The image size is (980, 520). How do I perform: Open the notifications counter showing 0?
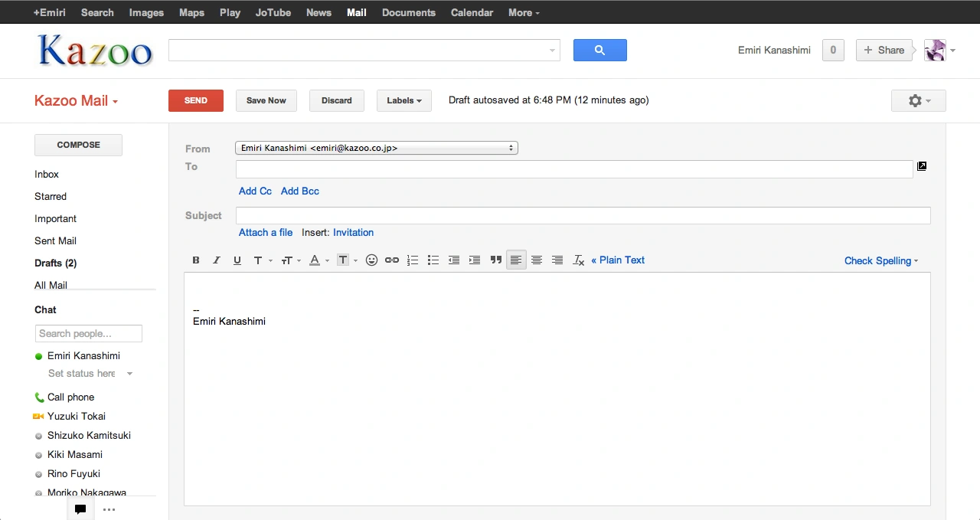click(833, 51)
